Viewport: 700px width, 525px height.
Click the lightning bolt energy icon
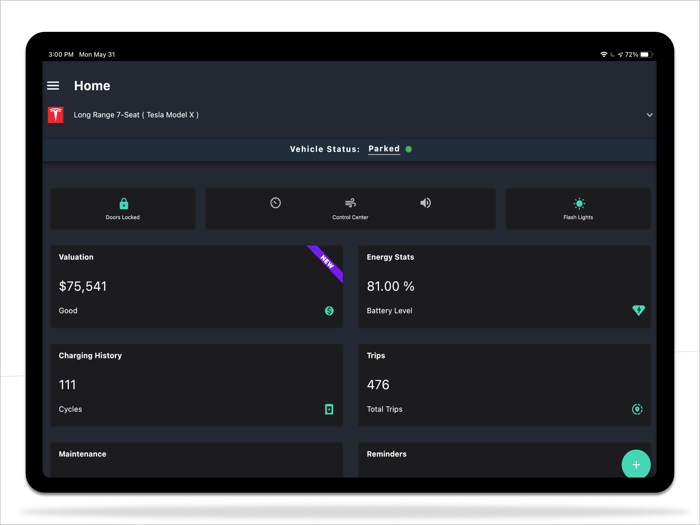[638, 310]
